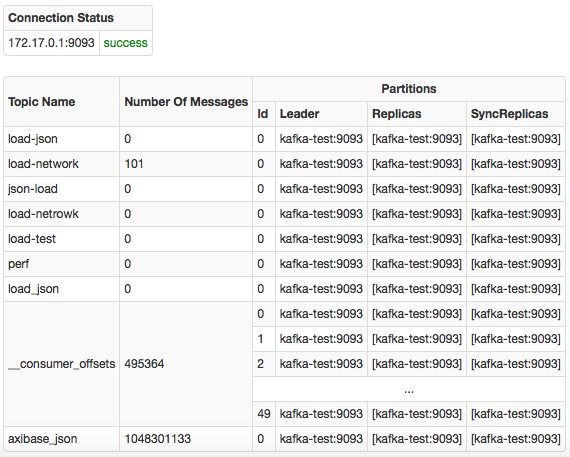Screen dimensions: 570x457
Task: Select the 'load-network' topic name
Action: (x=43, y=164)
